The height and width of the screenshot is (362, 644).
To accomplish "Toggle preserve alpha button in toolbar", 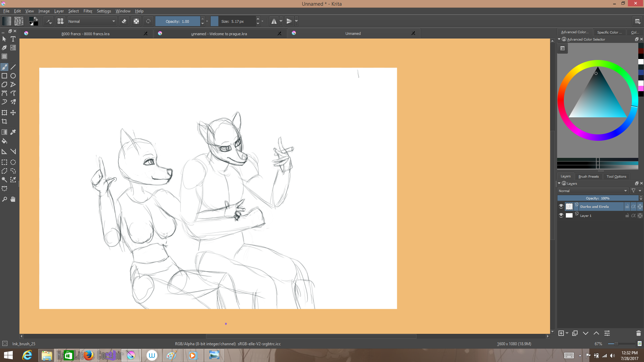I will [136, 21].
